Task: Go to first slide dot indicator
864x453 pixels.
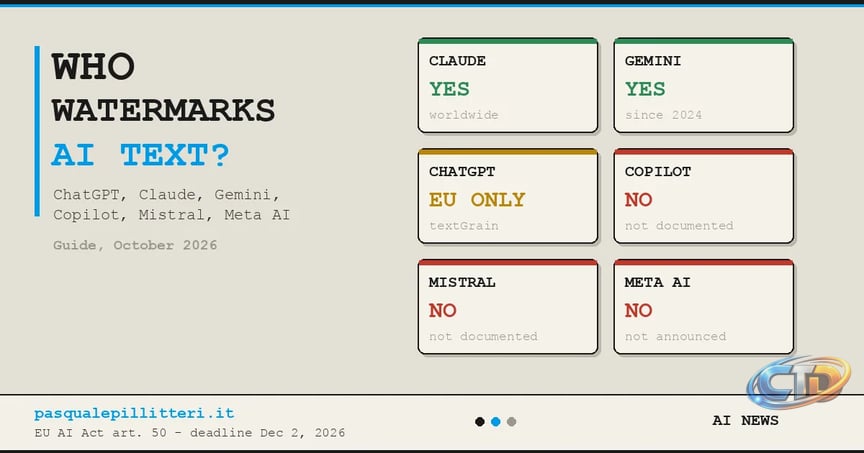Action: (480, 422)
